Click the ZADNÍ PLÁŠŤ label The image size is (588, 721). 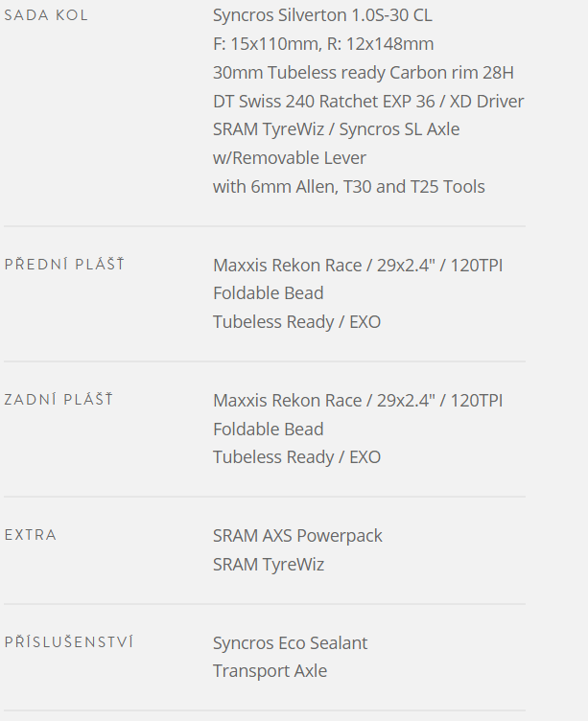[59, 399]
